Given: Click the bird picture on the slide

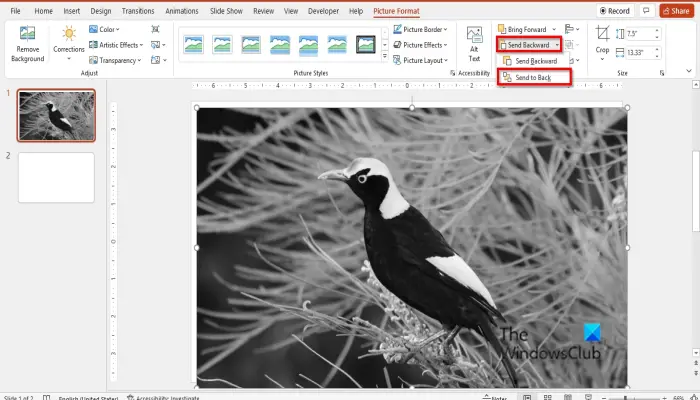Looking at the screenshot, I should 412,247.
